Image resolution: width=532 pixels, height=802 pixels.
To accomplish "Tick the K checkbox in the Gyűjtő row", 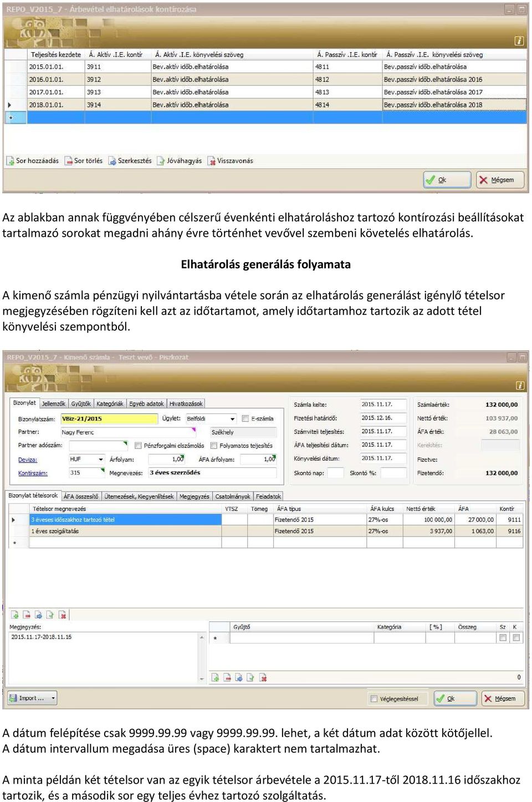I will (516, 638).
